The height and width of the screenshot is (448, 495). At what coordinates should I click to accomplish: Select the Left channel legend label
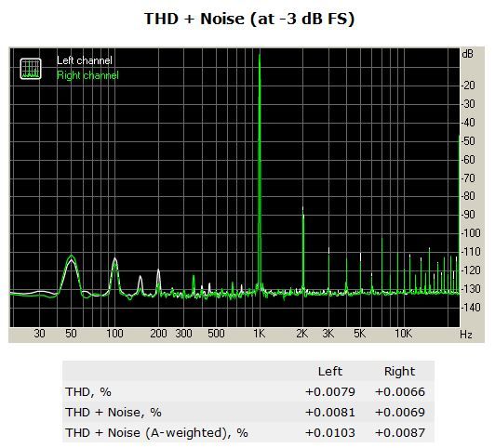(85, 60)
